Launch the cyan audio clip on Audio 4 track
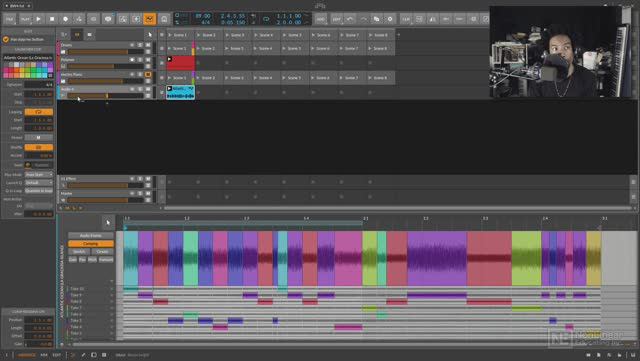Image resolution: width=640 pixels, height=361 pixels. tap(169, 89)
